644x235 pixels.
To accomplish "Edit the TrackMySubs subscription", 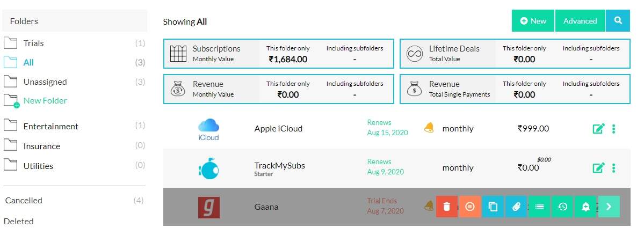I will pyautogui.click(x=598, y=168).
